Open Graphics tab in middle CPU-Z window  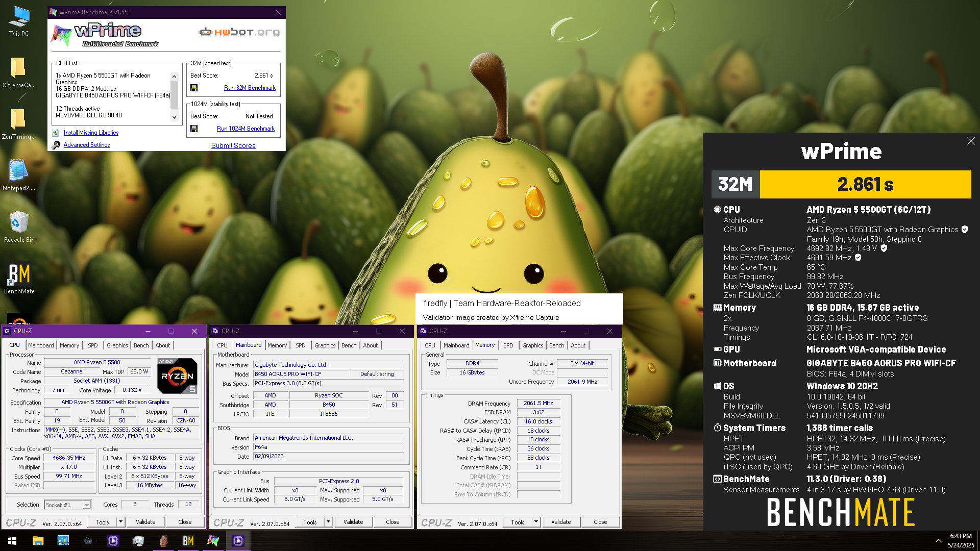(x=325, y=345)
